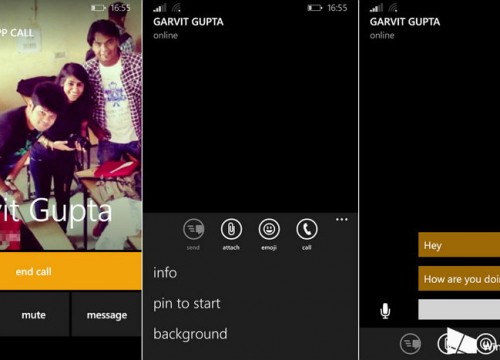The height and width of the screenshot is (360, 500).
Task: Tap the battery icon on call screen status bar
Action: [x=98, y=8]
